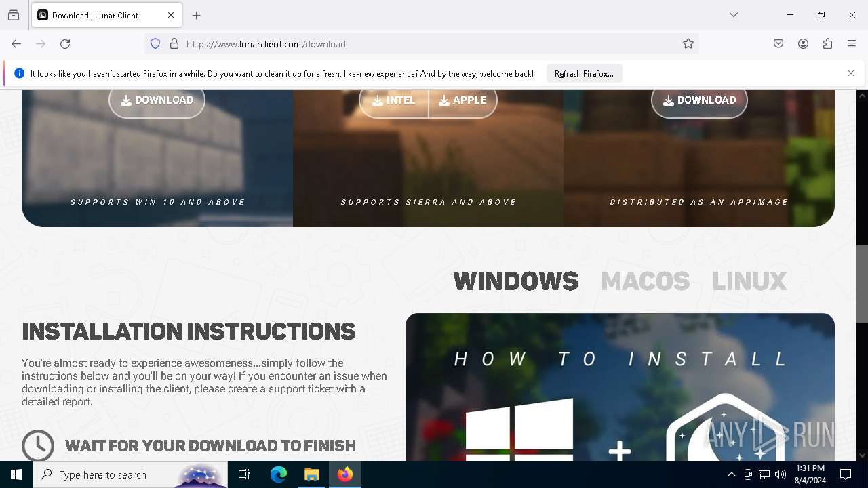Open tracking protection shield icon
Viewport: 868px width, 488px height.
(155, 44)
